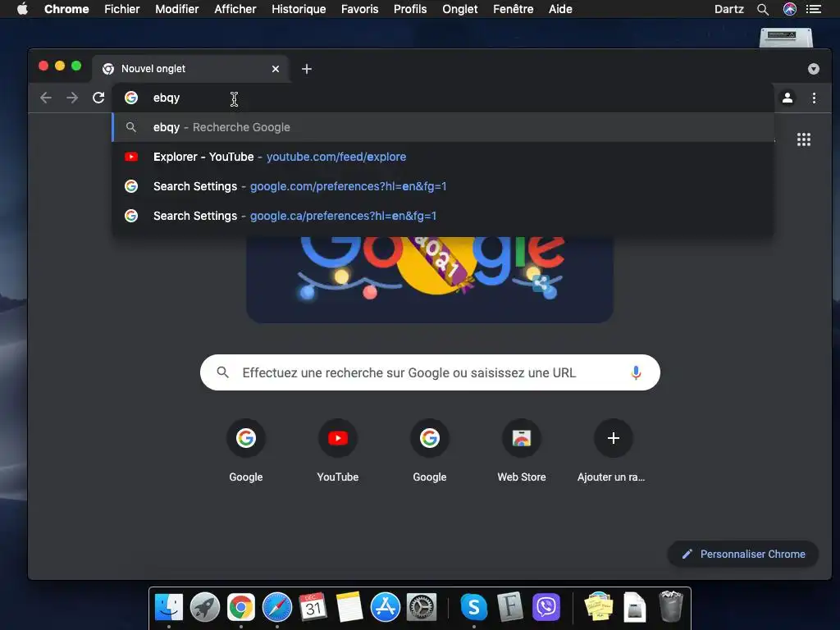The width and height of the screenshot is (840, 630).
Task: Open Spotlight search in the menu bar
Action: [x=763, y=8]
